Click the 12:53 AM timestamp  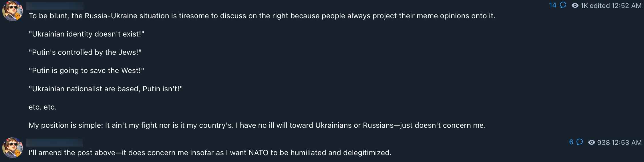tap(626, 143)
